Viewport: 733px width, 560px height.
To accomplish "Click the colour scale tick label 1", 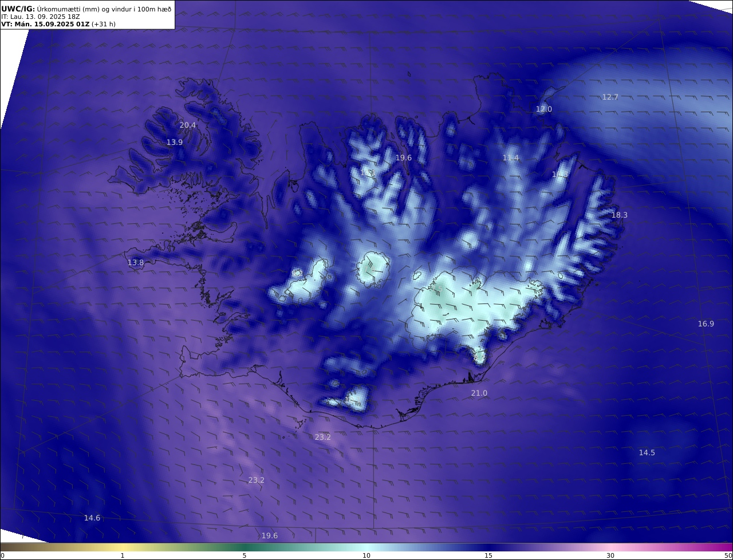I will point(123,555).
